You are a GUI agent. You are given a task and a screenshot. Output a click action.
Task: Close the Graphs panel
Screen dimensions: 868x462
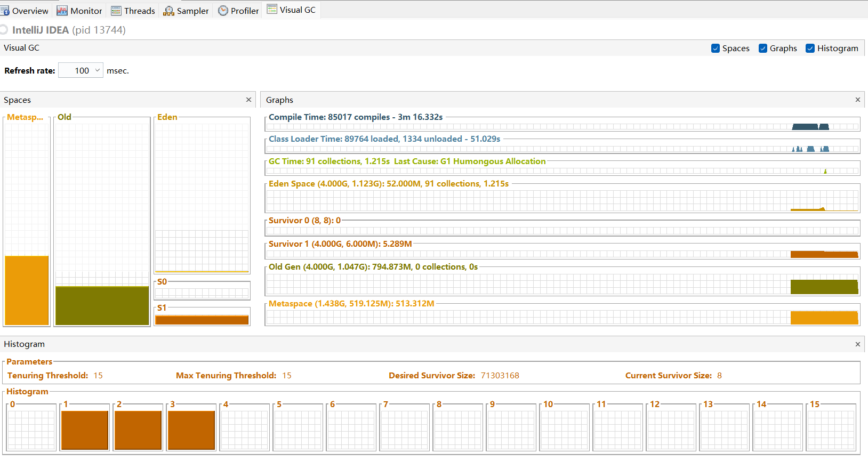pos(858,100)
